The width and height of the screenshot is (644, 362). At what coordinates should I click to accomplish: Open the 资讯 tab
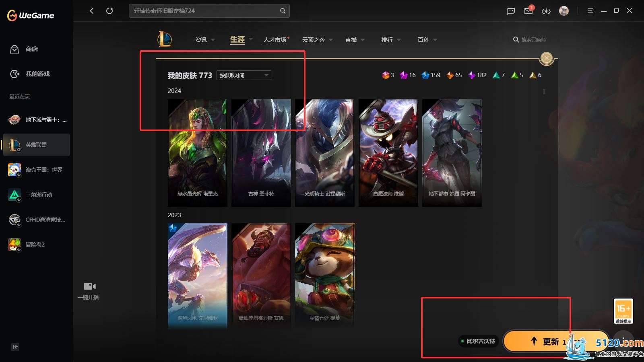(201, 40)
